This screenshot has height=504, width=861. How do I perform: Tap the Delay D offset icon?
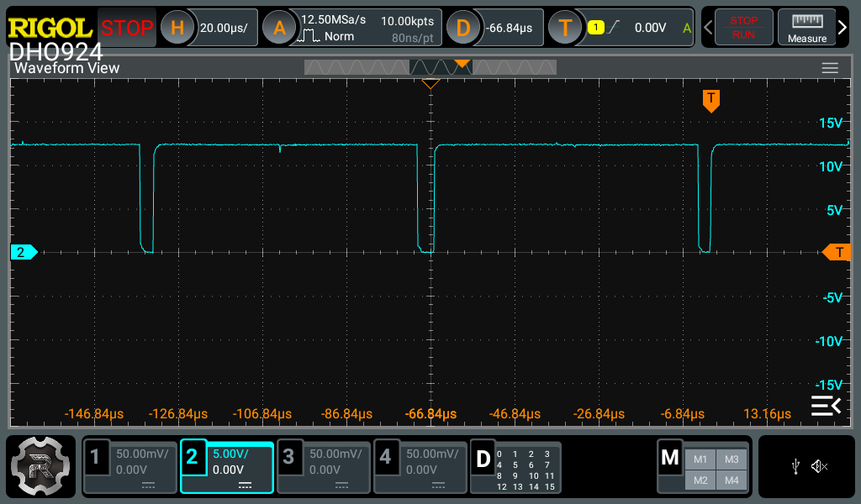click(462, 28)
